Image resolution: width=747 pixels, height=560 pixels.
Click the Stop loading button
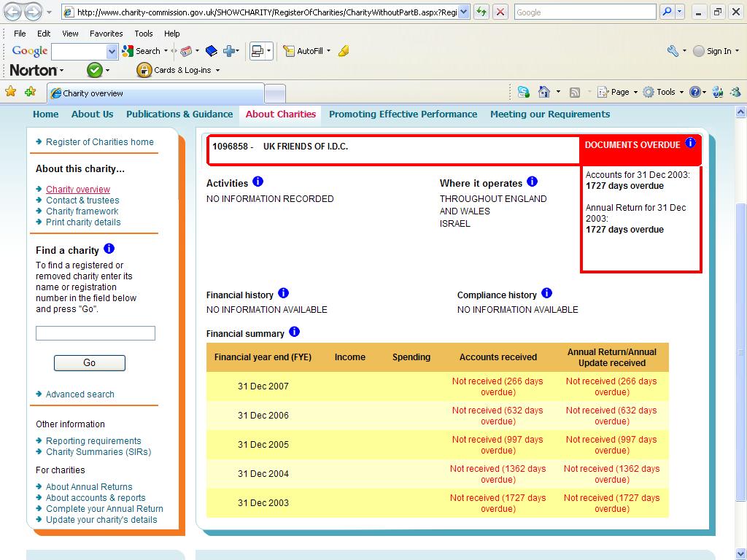[500, 12]
